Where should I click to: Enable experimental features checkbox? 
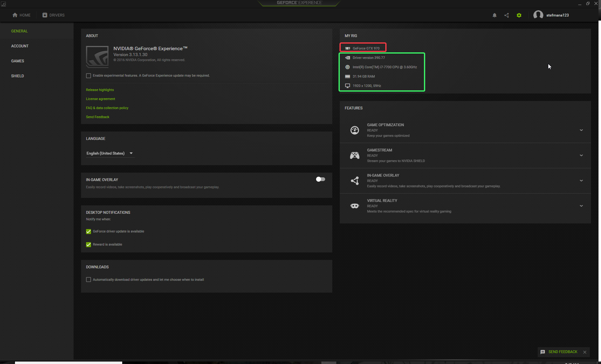coord(89,76)
